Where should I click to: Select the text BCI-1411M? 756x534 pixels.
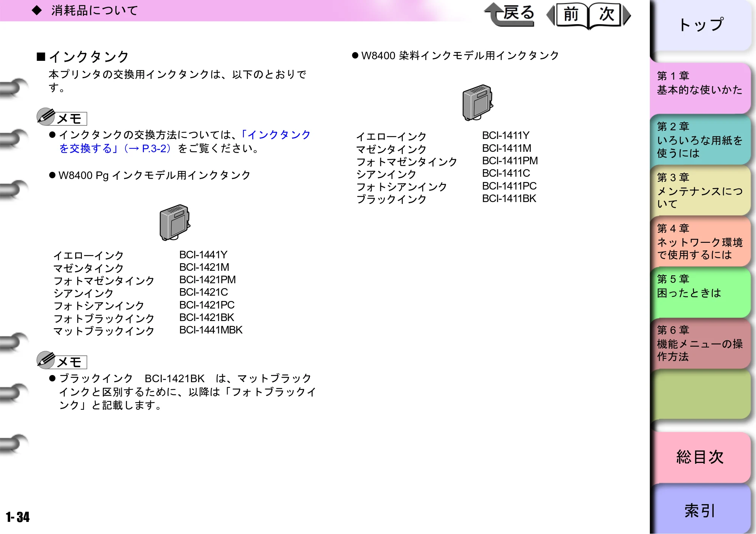507,148
